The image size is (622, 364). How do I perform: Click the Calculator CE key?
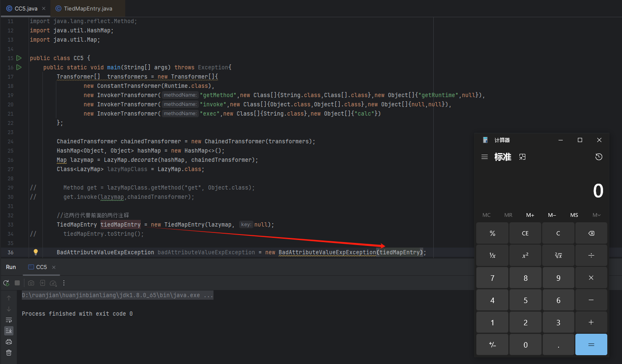click(525, 233)
